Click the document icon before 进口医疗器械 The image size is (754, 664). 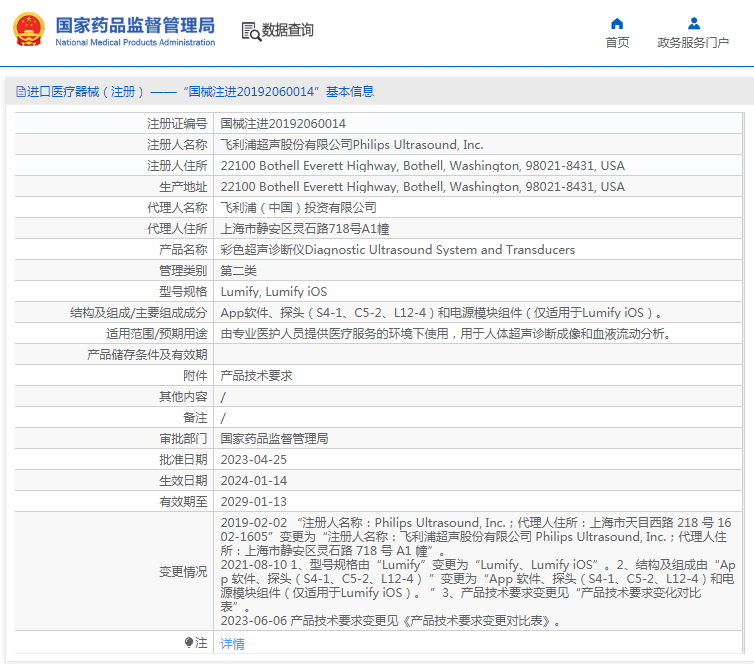coord(21,91)
